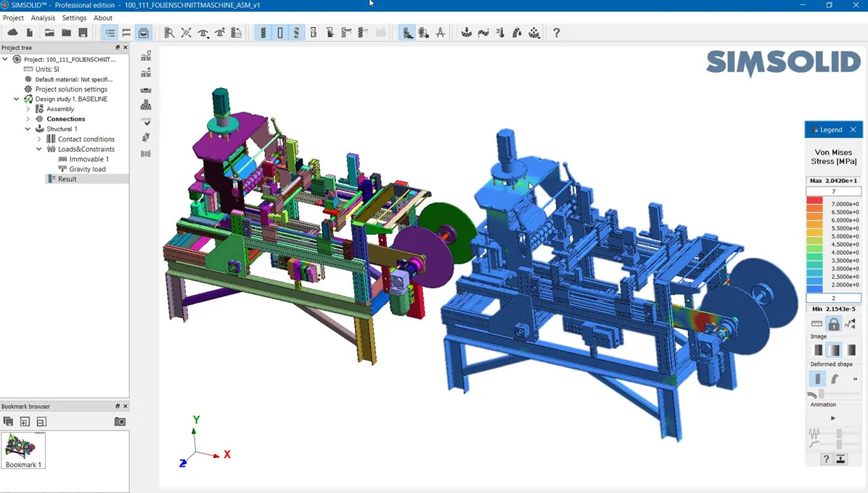The width and height of the screenshot is (868, 493).
Task: Collapse the Structural 1 tree node
Action: (x=28, y=129)
